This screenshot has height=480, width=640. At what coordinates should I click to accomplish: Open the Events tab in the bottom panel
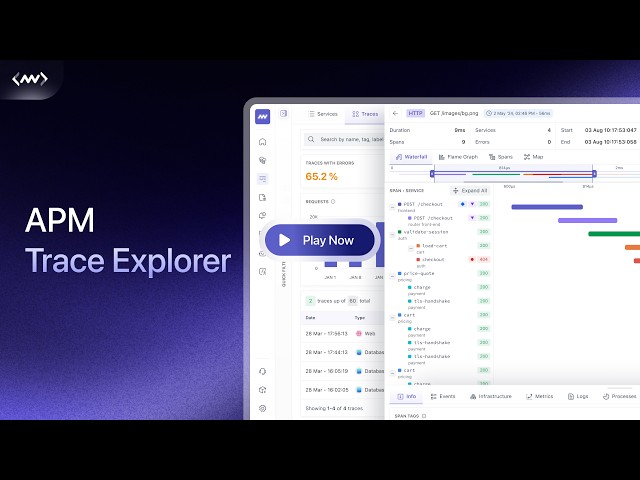(443, 396)
